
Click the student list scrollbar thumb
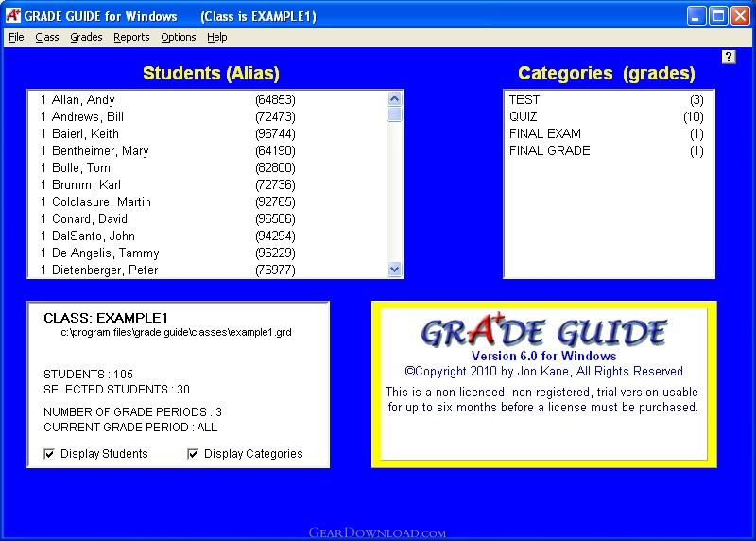click(x=394, y=114)
